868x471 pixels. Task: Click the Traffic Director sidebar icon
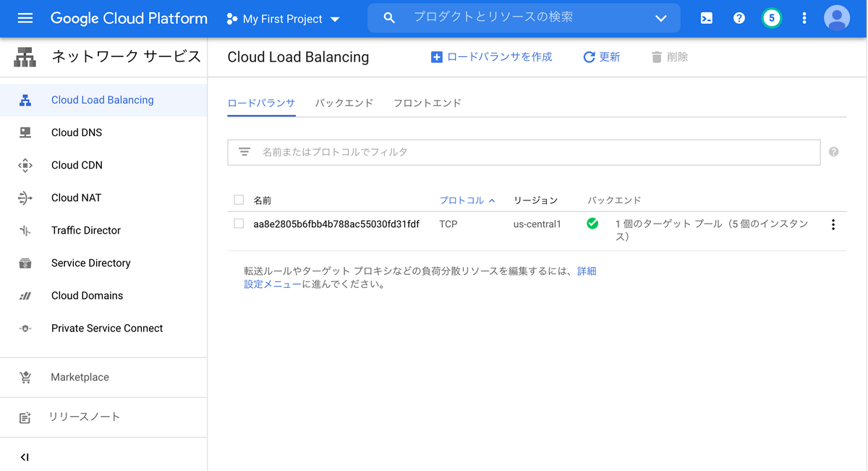point(25,231)
